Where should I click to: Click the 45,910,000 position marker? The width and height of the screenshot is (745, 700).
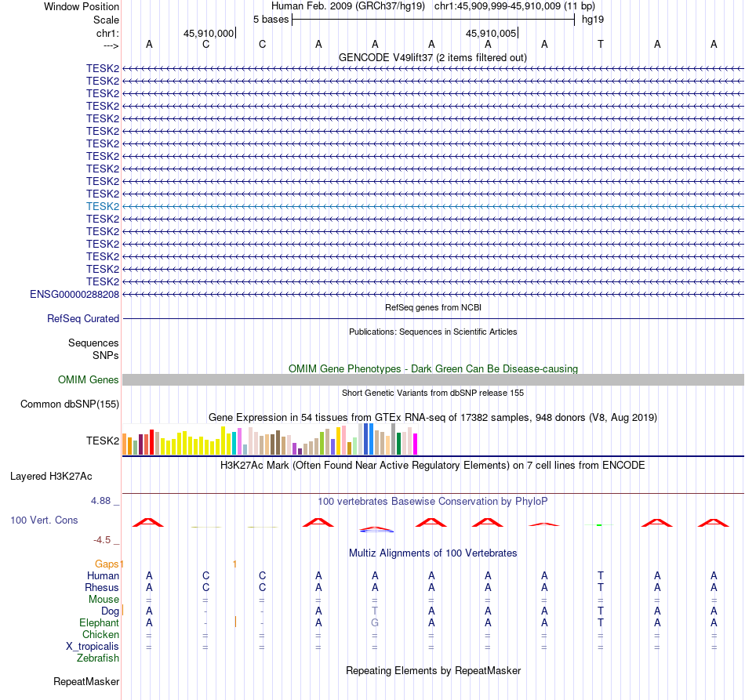(209, 33)
